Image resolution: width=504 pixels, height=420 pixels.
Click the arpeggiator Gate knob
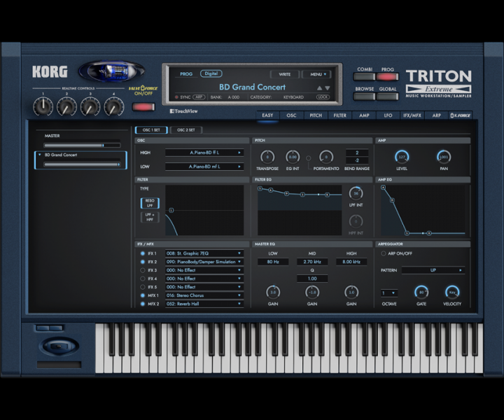coord(421,292)
